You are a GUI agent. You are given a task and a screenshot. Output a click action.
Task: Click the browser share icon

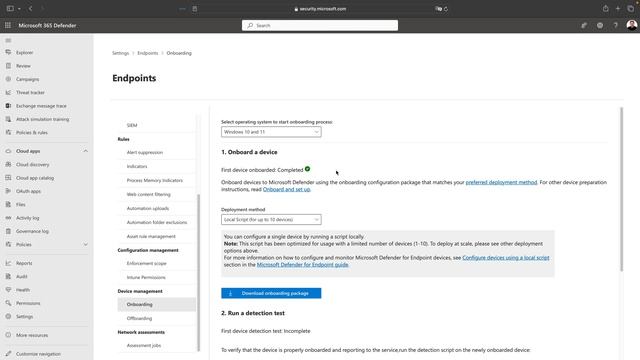[x=605, y=9]
